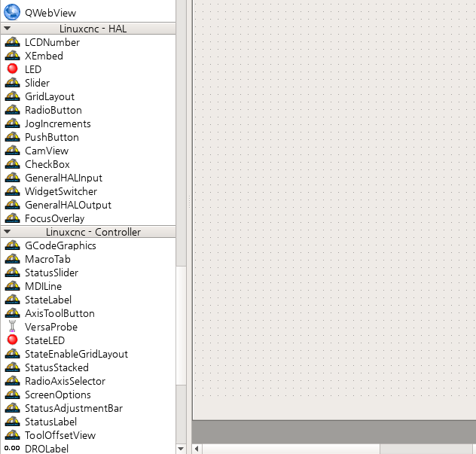
Task: Click the Slider widget icon
Action: [13, 83]
